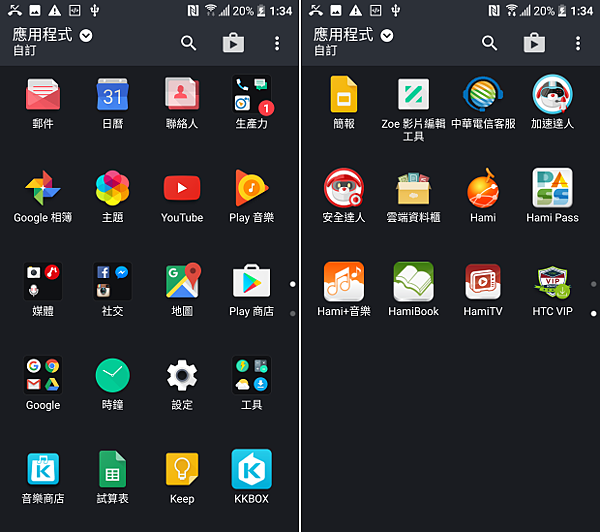
Task: Open the 聯絡人 contacts app
Action: (x=182, y=93)
